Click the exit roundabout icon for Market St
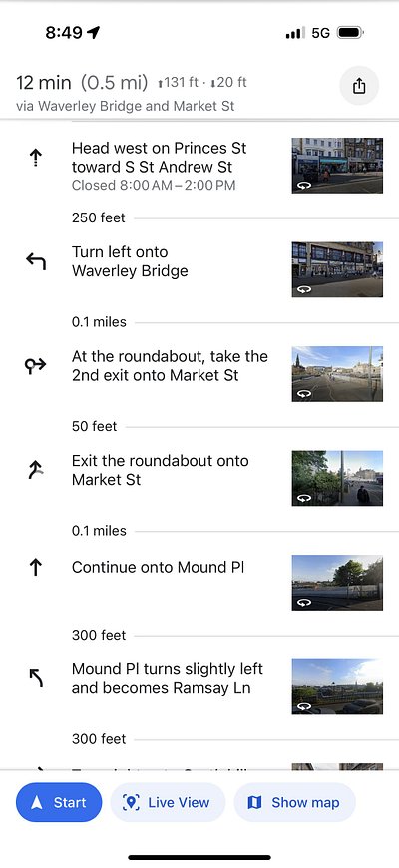The image size is (399, 868). click(36, 470)
